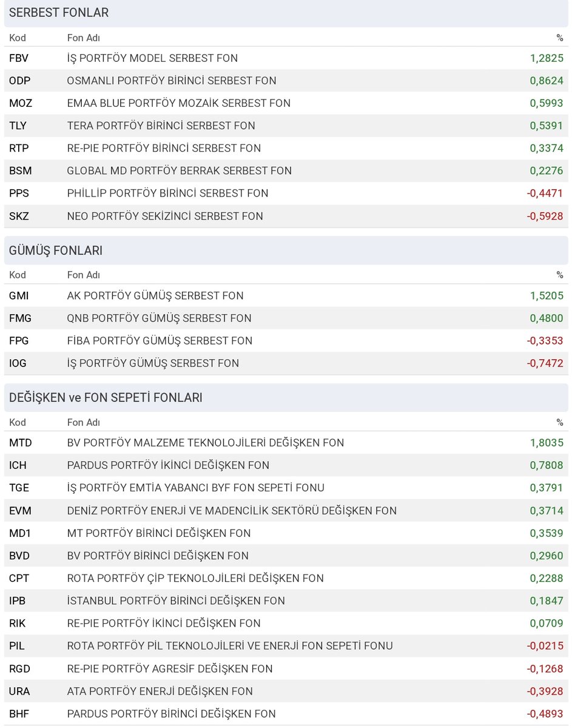This screenshot has width=572, height=728.
Task: Open PARDUS PORTFÖY İKİNCİ DEĞİŞKEN FON
Action: point(168,465)
